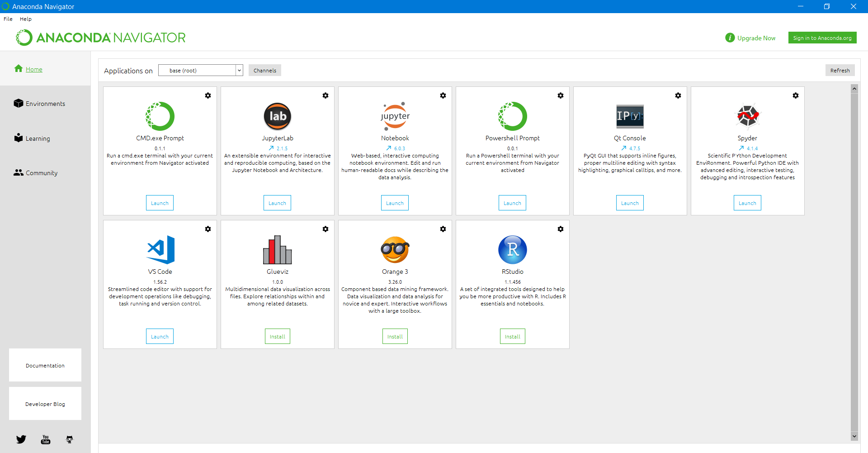This screenshot has height=453, width=868.
Task: Go to the Learning section
Action: tap(38, 138)
